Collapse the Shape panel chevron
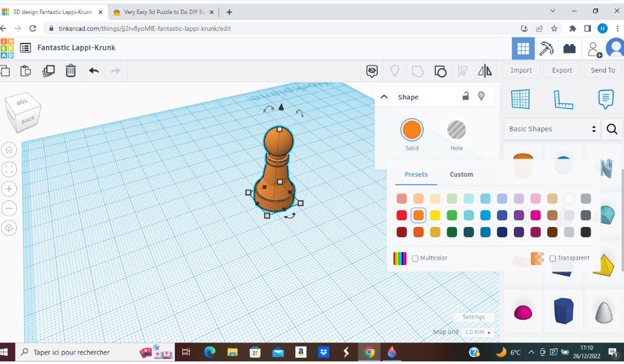This screenshot has height=364, width=624. click(384, 97)
